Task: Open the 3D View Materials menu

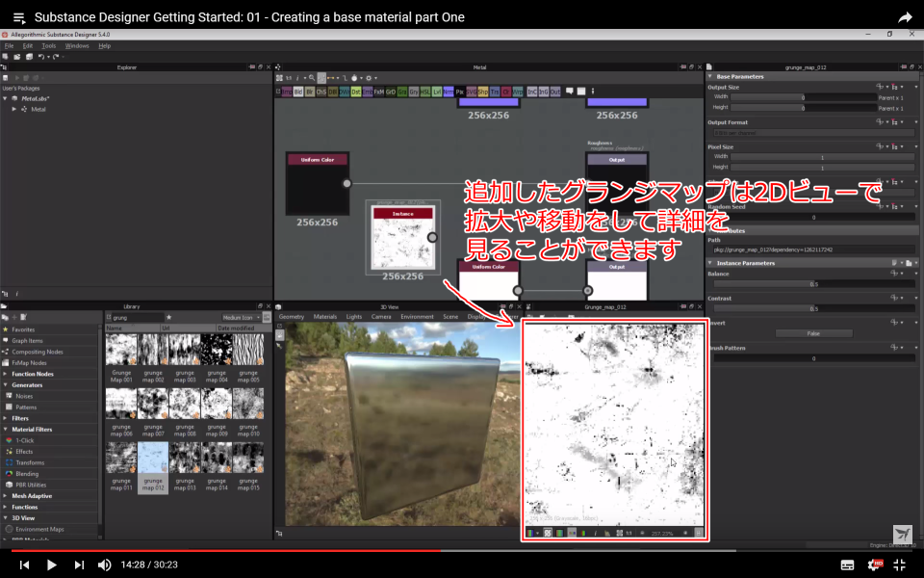Action: (x=325, y=317)
